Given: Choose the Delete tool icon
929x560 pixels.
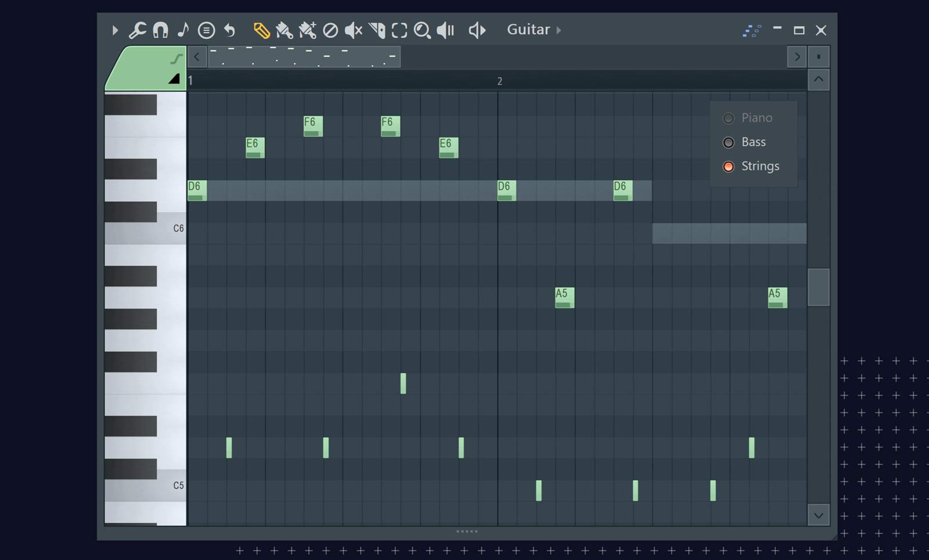Looking at the screenshot, I should 330,30.
